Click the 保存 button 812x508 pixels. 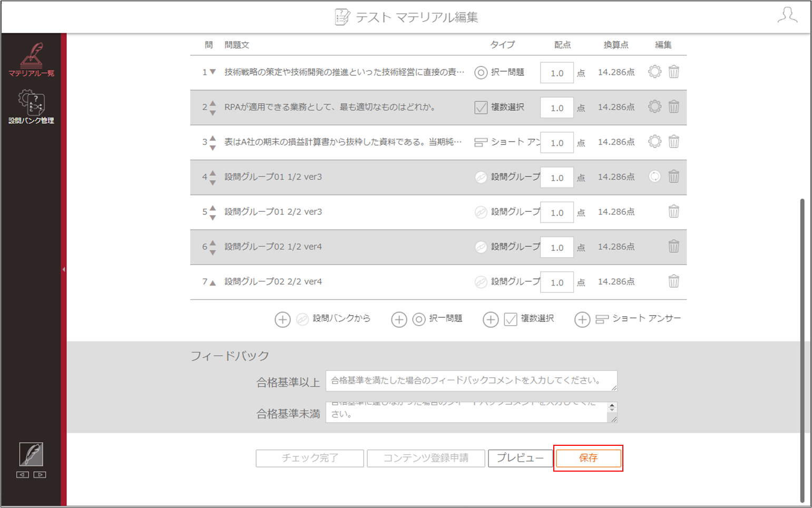tap(588, 458)
